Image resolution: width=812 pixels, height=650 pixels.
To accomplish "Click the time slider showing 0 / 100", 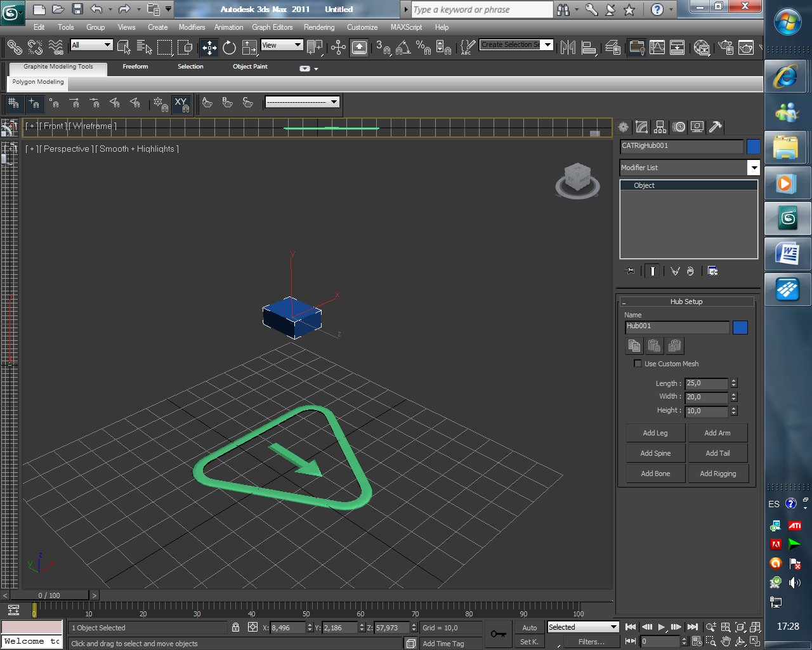I will pyautogui.click(x=49, y=595).
